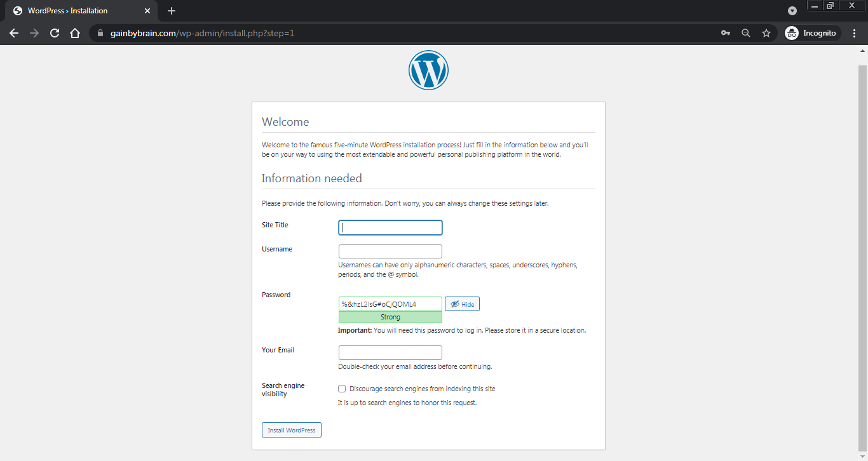Click the Username label

[277, 249]
